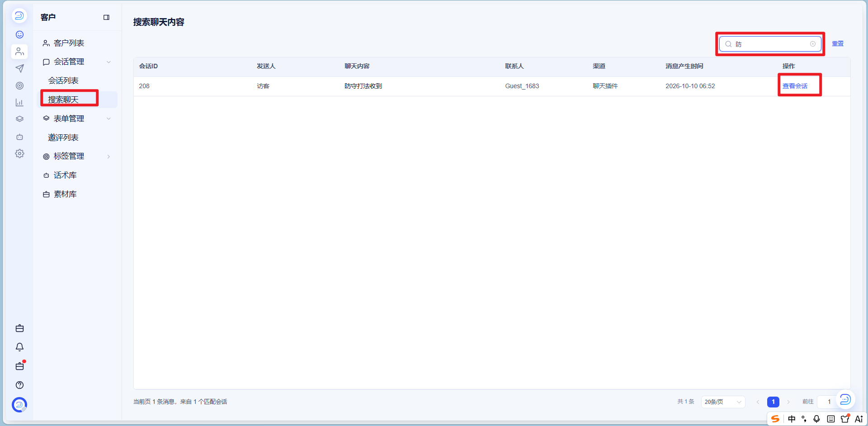The width and height of the screenshot is (868, 426).
Task: Click 查看会话 for session 208
Action: (x=795, y=86)
